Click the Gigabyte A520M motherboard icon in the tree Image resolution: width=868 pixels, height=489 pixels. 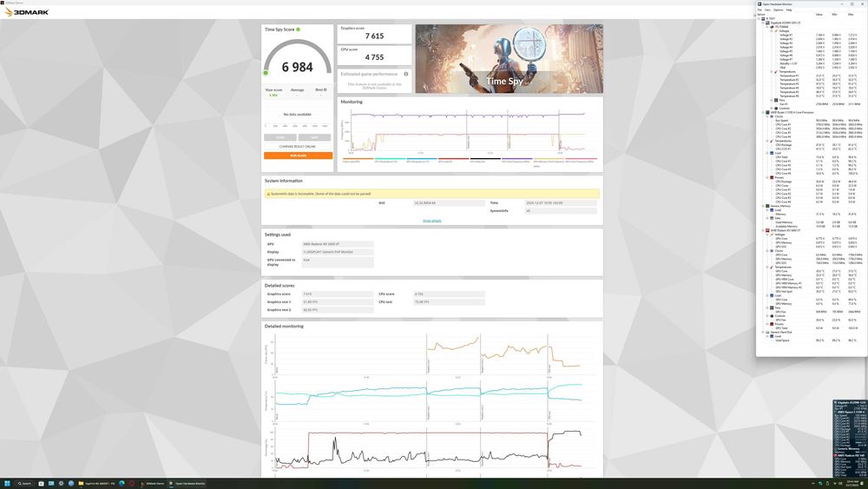click(768, 23)
